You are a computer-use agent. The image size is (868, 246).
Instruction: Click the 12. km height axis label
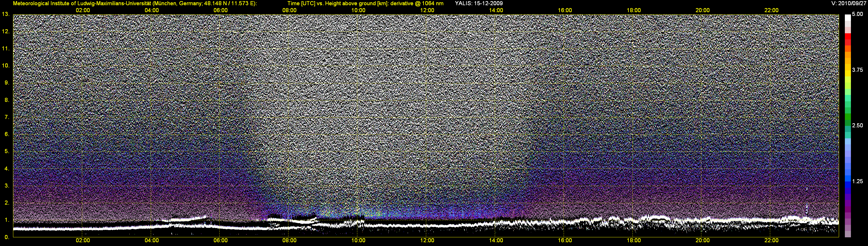(x=6, y=31)
